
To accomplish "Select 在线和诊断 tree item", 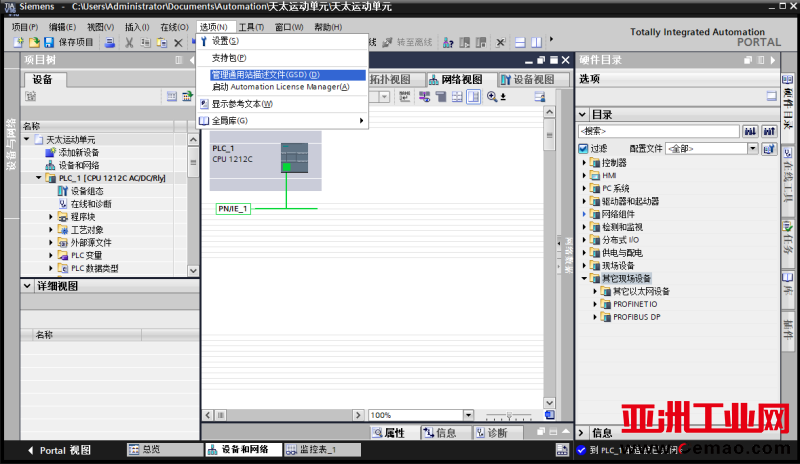I will pyautogui.click(x=91, y=204).
